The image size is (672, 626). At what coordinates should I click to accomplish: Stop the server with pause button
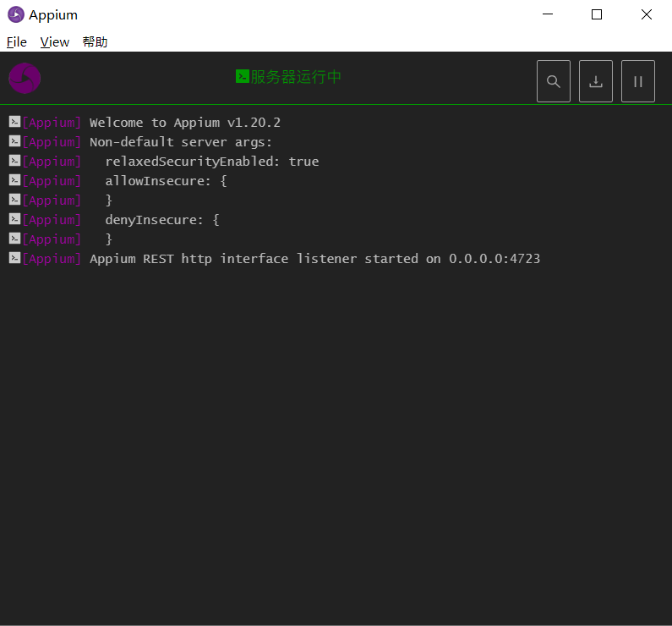tap(637, 81)
